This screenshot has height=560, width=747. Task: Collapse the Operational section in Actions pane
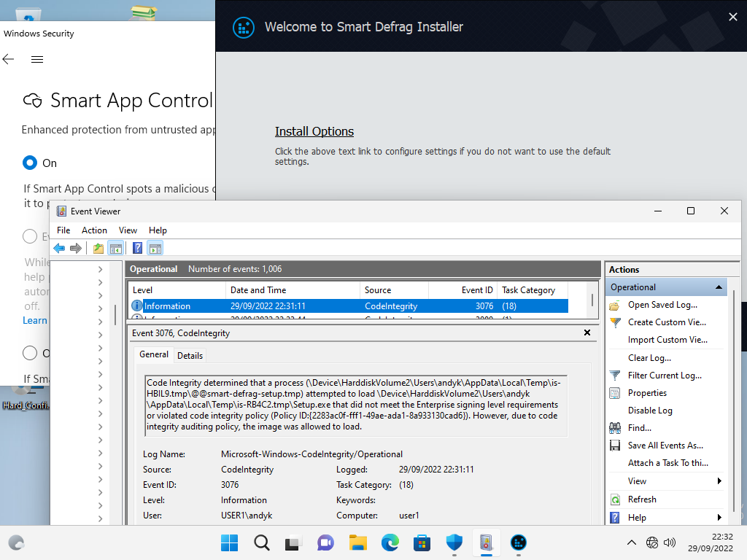click(719, 287)
